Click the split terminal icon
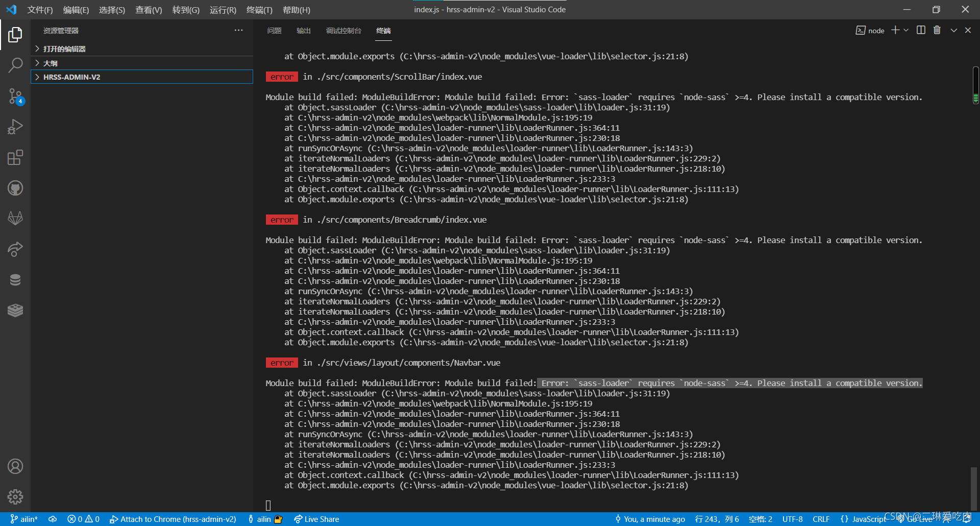The width and height of the screenshot is (980, 526). [x=920, y=30]
